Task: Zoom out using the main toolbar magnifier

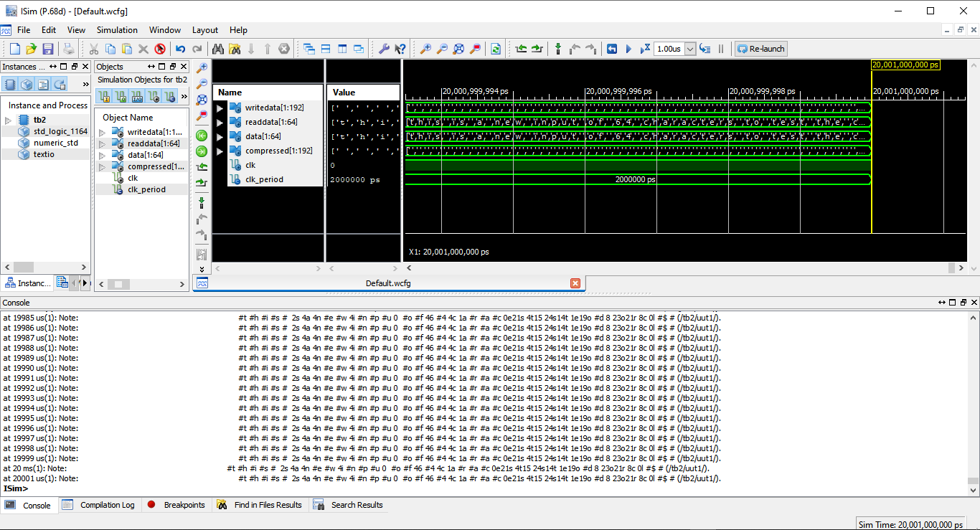Action: 442,49
